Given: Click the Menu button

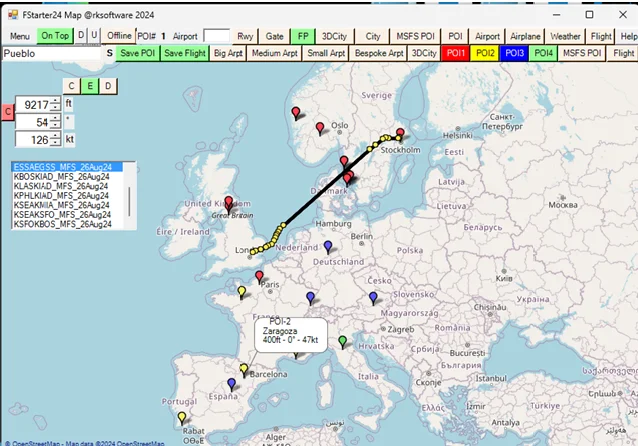Looking at the screenshot, I should pyautogui.click(x=20, y=36).
